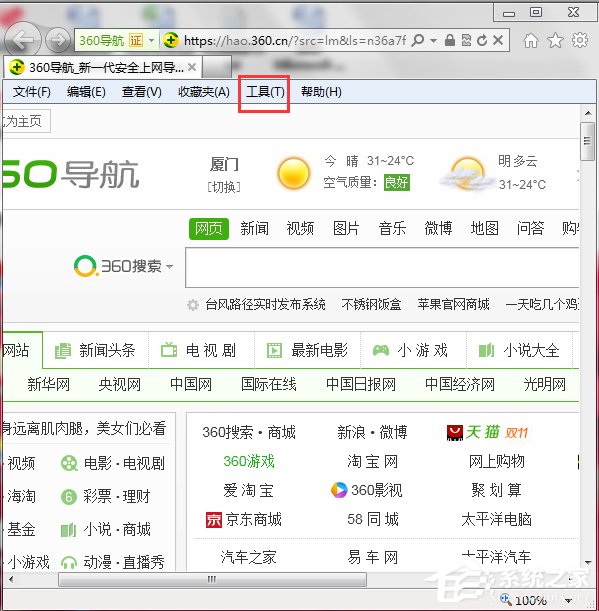Open the zoom level dropdown at 100%

point(569,600)
